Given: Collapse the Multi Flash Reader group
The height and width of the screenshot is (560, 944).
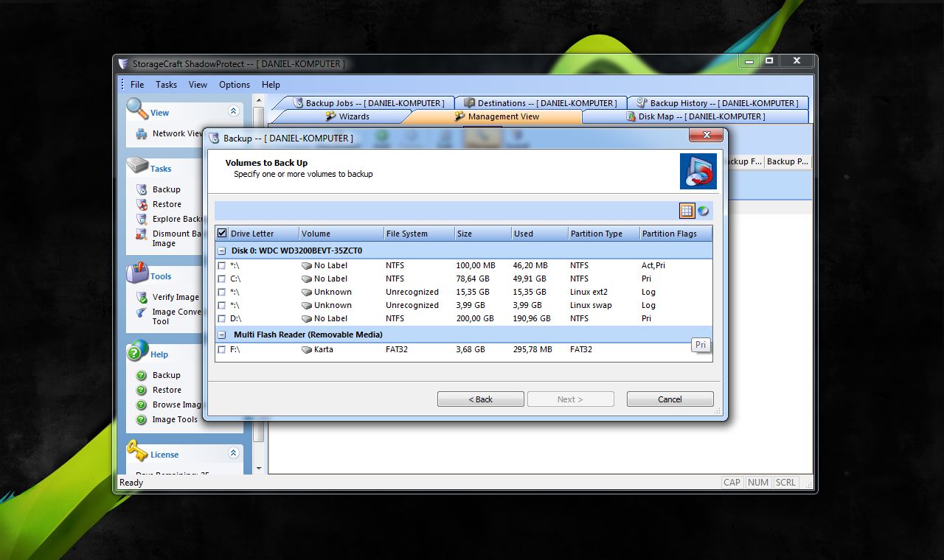Looking at the screenshot, I should tap(222, 335).
